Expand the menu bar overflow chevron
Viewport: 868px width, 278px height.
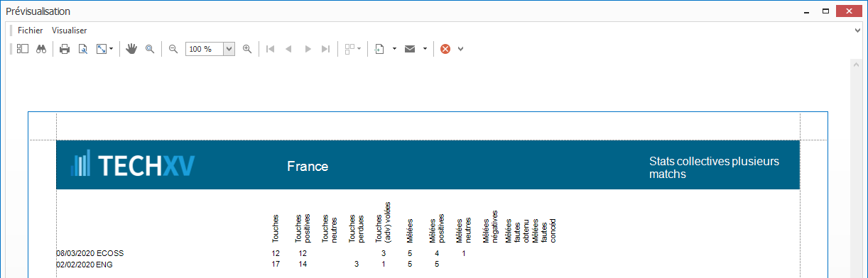click(x=858, y=30)
